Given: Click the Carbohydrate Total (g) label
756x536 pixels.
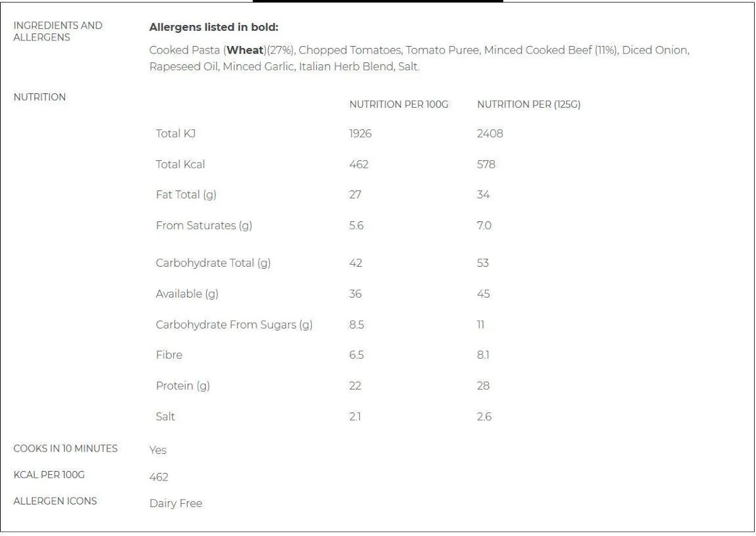Looking at the screenshot, I should point(213,264).
